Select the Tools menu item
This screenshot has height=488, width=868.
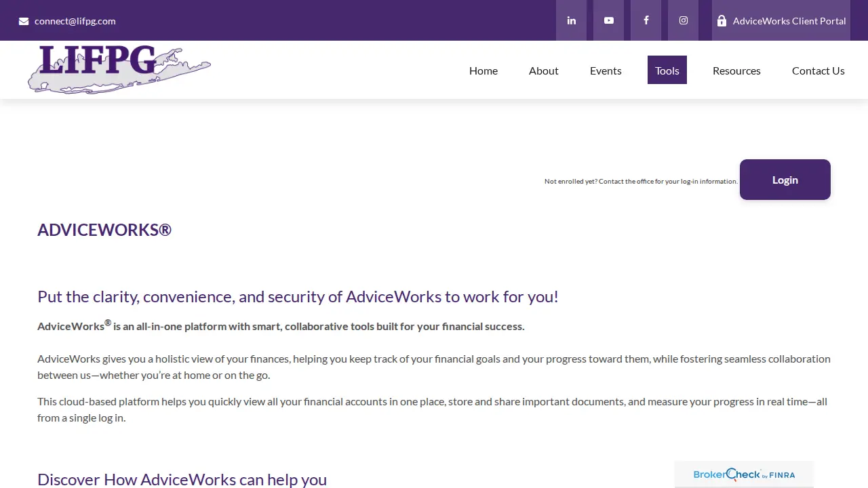(667, 70)
